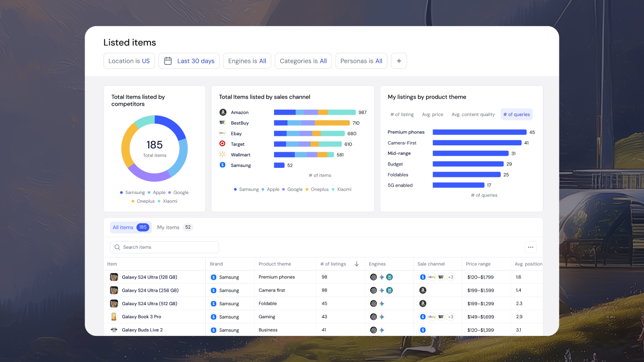This screenshot has height=362, width=644.
Task: Select the Avg. content quality chart tab
Action: (473, 115)
